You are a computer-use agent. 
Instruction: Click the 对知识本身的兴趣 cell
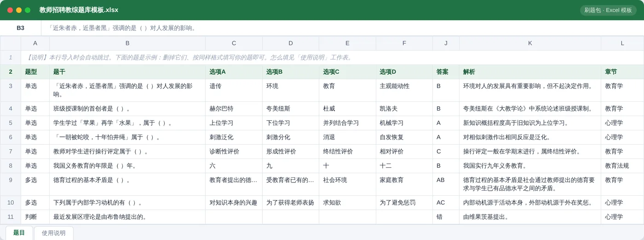coord(234,203)
